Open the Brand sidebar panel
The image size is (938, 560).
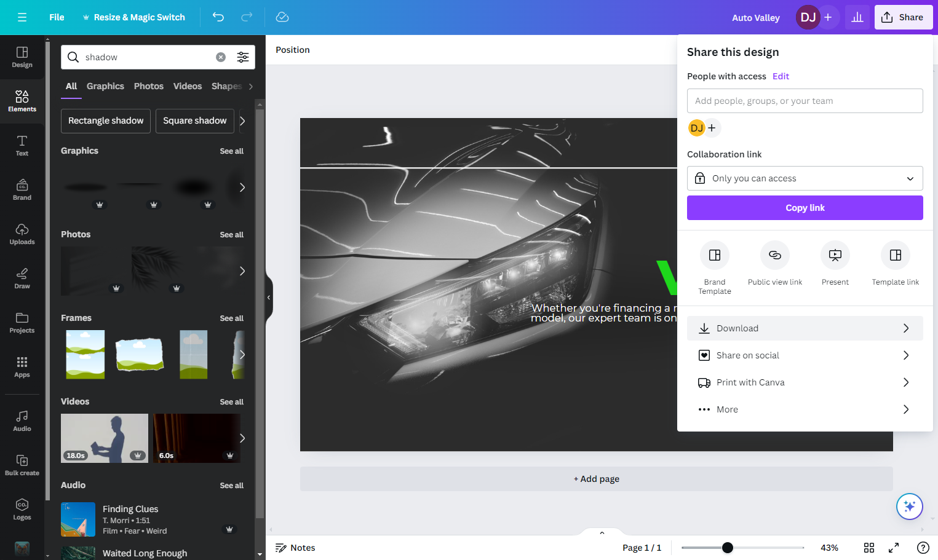[22, 190]
